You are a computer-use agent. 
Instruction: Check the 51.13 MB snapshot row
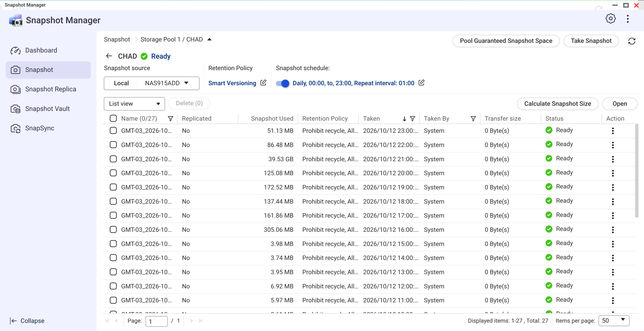click(x=113, y=131)
